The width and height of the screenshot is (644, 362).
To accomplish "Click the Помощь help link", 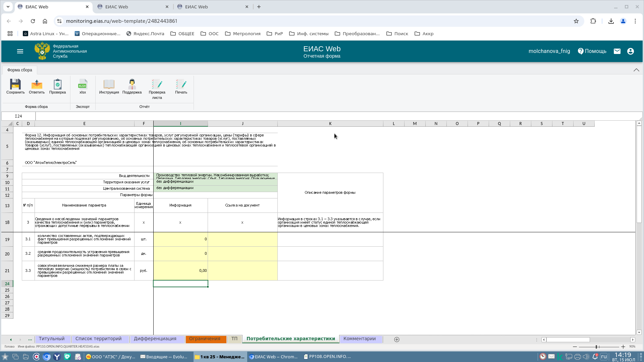I will pyautogui.click(x=592, y=51).
